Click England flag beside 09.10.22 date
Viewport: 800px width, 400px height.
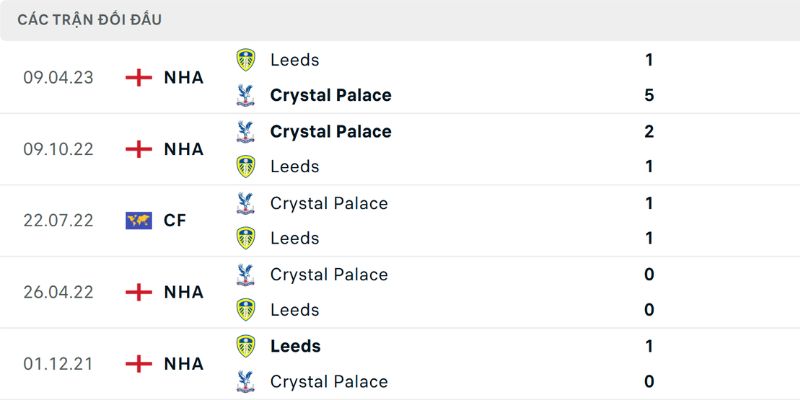(138, 149)
